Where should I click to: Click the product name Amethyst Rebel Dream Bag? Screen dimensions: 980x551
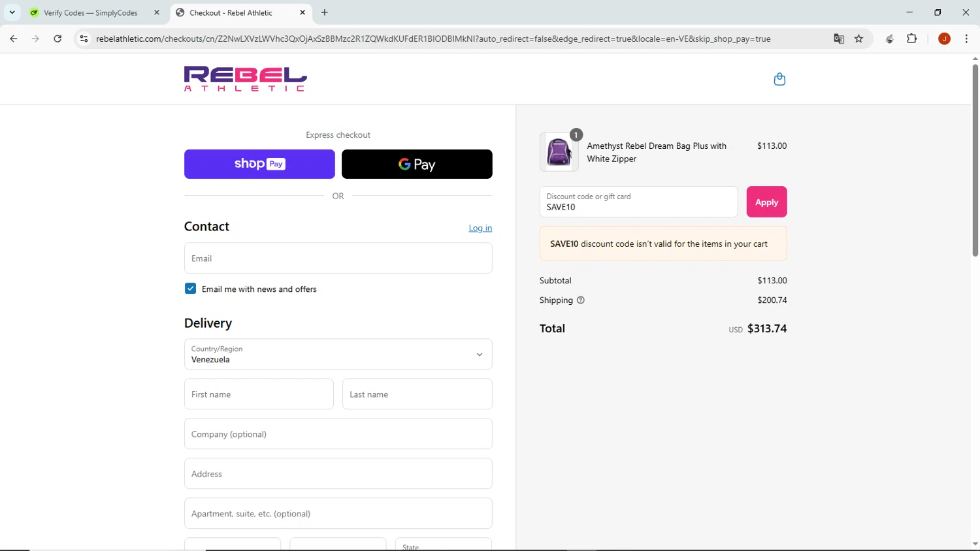(657, 152)
